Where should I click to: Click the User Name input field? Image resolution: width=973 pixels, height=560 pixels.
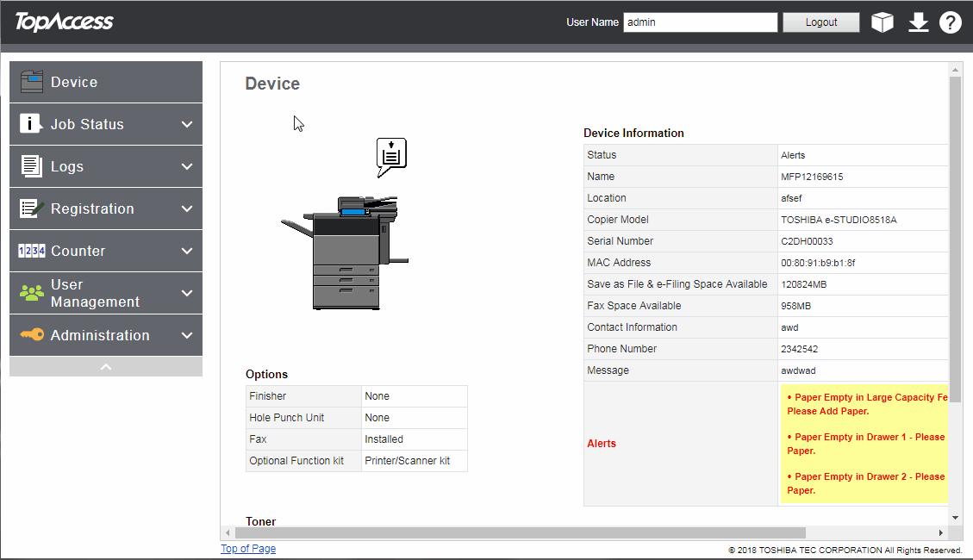point(700,22)
